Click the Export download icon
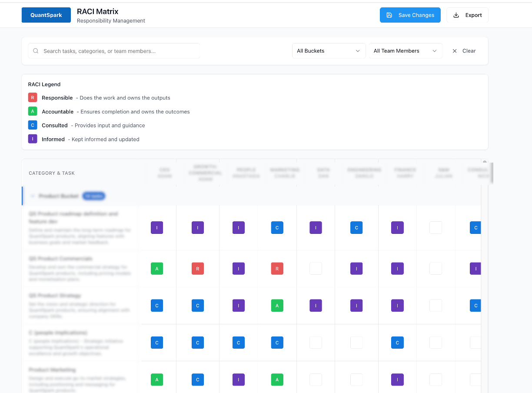 [456, 15]
